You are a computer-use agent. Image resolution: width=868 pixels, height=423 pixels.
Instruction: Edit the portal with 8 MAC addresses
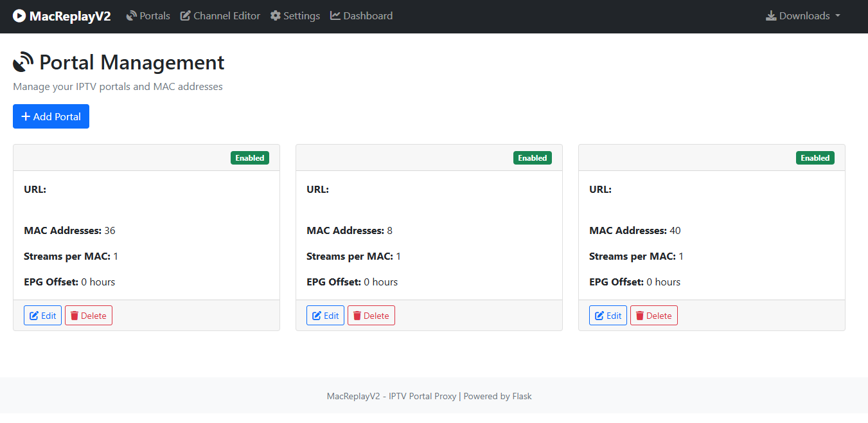[x=325, y=316]
